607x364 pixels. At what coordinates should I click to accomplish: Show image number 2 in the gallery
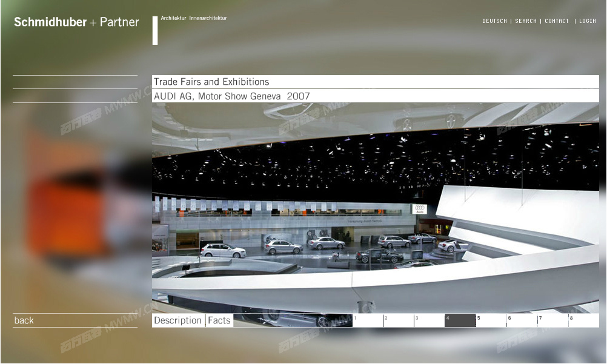[399, 320]
